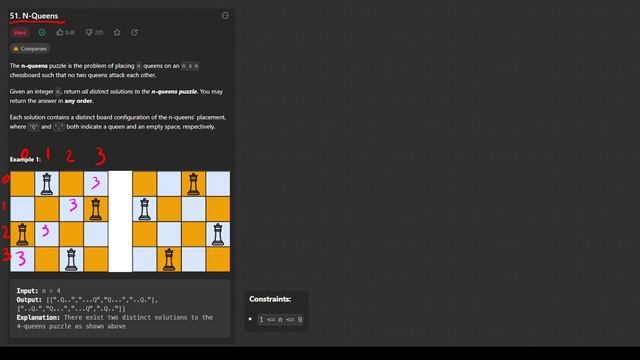Click the 'Input:' line in the example
Viewport: 640px width, 360px height.
[x=38, y=291]
